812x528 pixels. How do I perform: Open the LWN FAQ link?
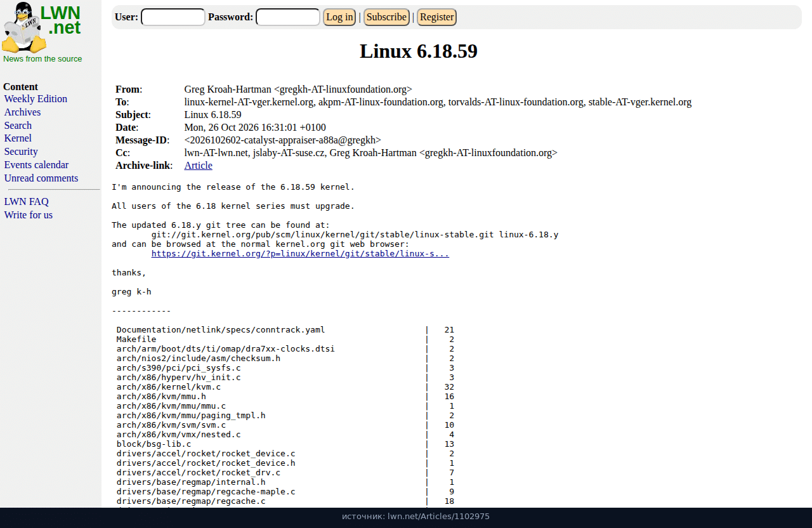click(x=26, y=202)
